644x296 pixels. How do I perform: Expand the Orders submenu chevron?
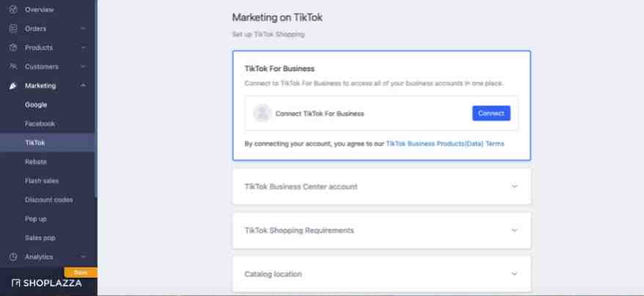coord(83,29)
